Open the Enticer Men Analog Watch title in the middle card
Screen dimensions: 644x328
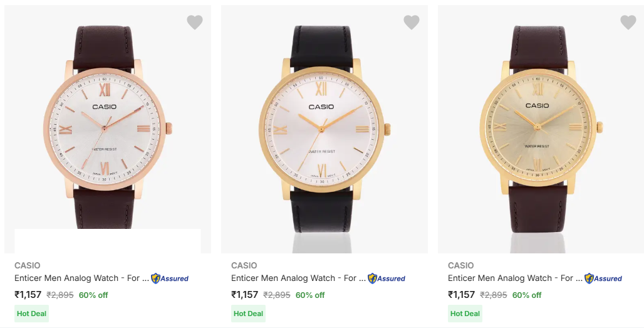point(298,278)
